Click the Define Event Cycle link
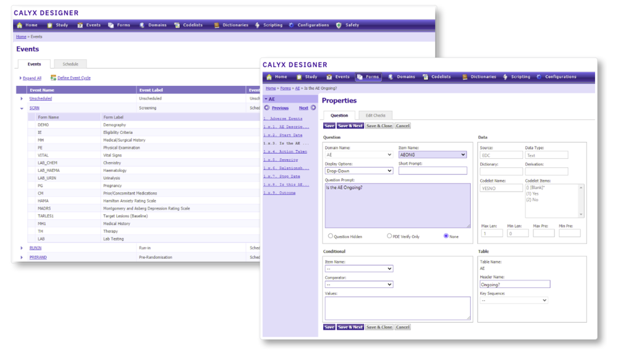Viewport: 618px width, 364px height. coord(74,78)
